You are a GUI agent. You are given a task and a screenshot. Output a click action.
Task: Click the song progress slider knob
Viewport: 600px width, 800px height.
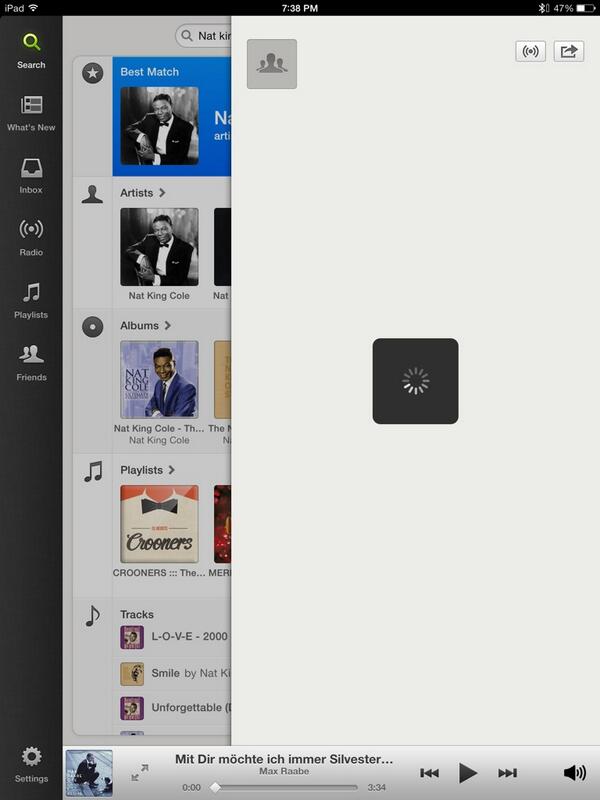click(215, 787)
